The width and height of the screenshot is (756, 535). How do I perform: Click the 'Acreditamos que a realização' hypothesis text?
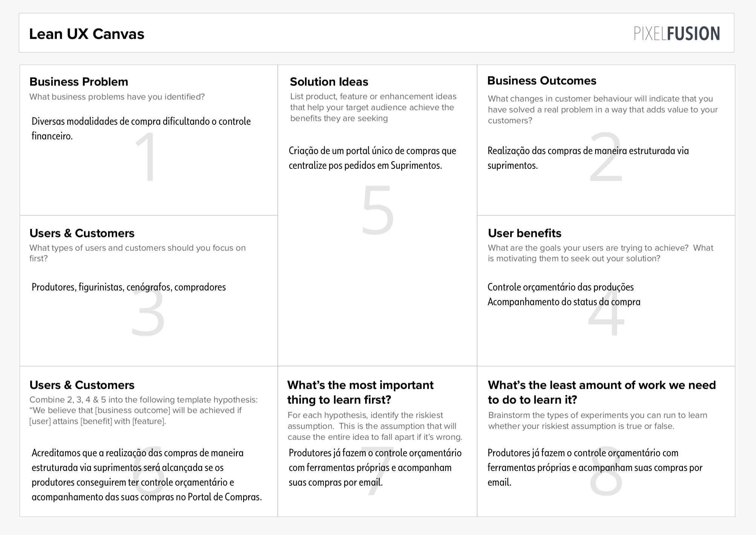(x=147, y=475)
